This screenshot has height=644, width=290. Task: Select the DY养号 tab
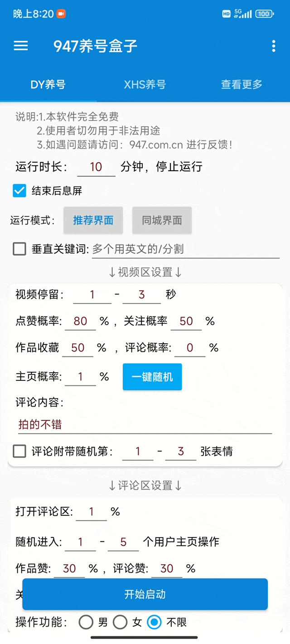[48, 84]
